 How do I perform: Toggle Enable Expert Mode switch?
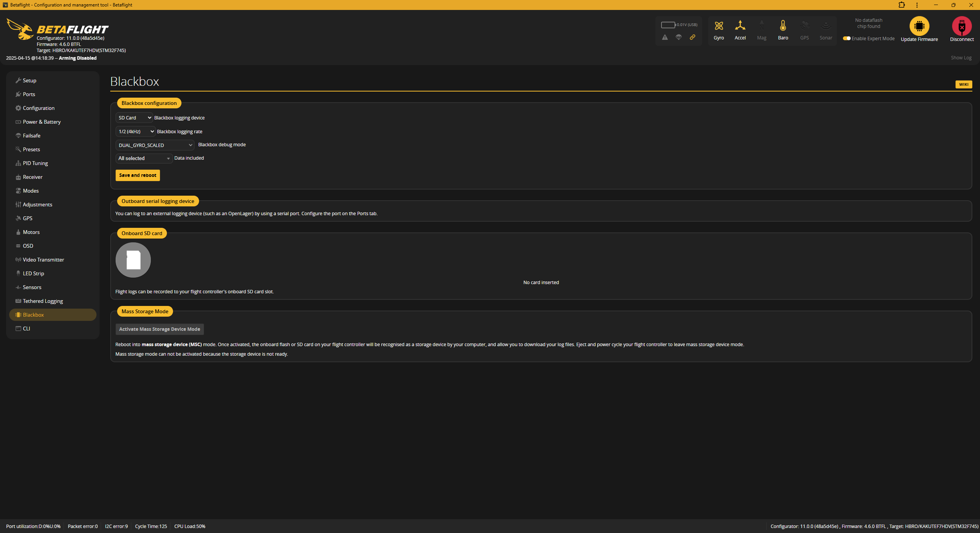[846, 38]
